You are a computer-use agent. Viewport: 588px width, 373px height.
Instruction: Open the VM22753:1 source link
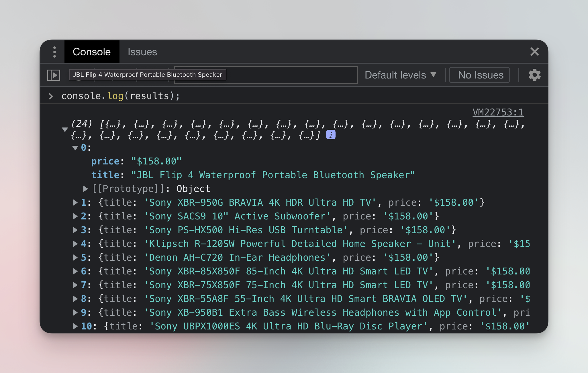(498, 112)
